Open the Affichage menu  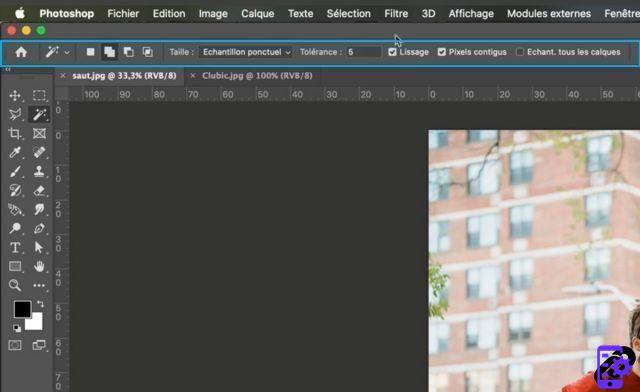tap(471, 13)
